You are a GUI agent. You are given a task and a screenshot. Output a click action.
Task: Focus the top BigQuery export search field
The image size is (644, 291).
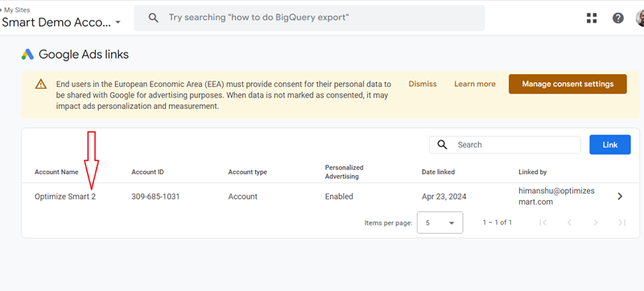309,18
